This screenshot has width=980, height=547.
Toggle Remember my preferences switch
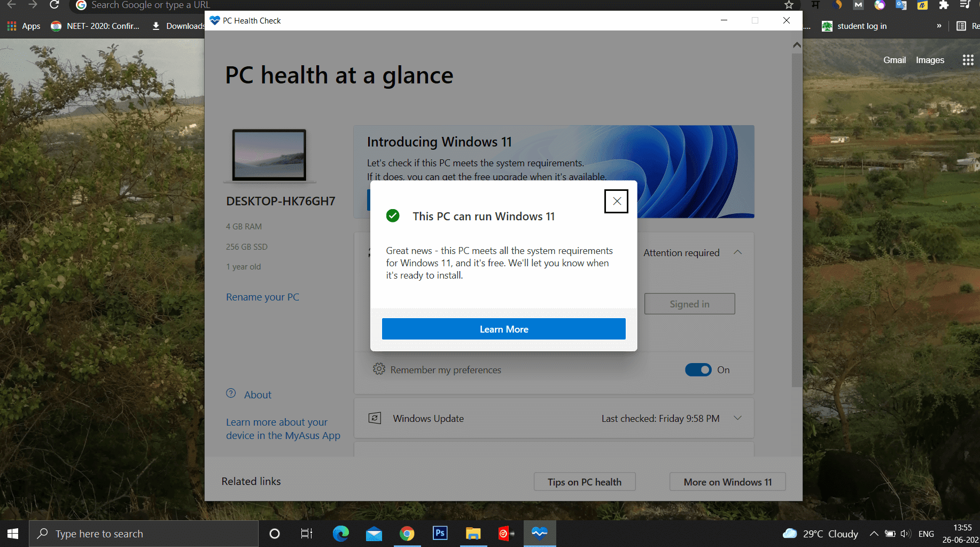(x=698, y=369)
